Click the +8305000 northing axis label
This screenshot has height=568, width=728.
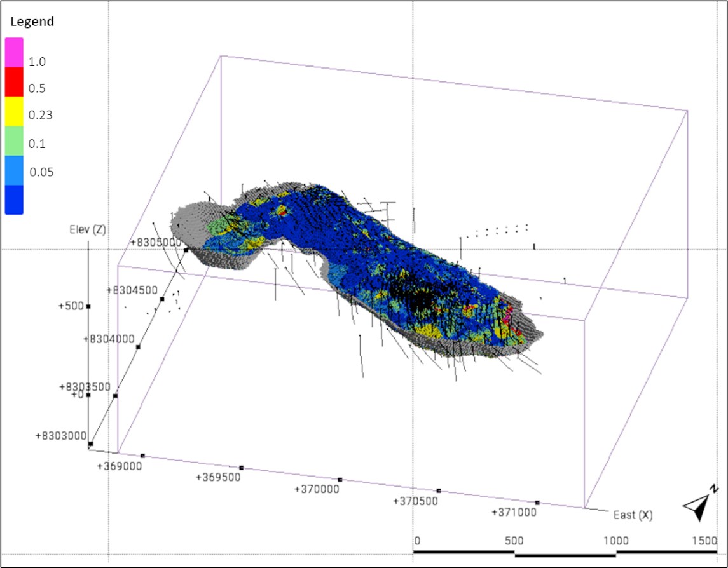coord(155,242)
